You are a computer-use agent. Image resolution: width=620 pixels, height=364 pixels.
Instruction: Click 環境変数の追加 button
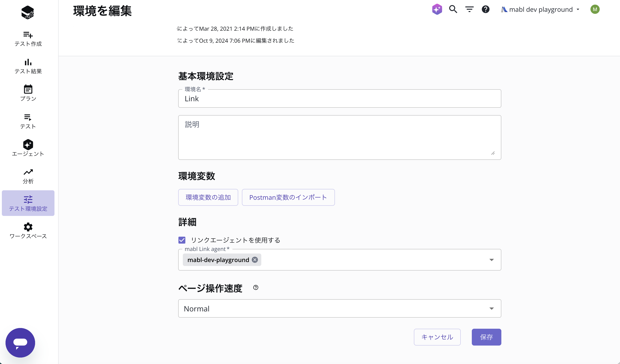point(208,197)
